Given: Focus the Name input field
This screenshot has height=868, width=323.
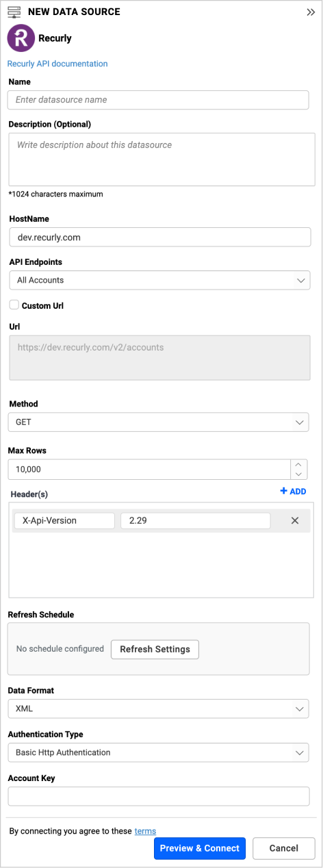Looking at the screenshot, I should (x=158, y=100).
